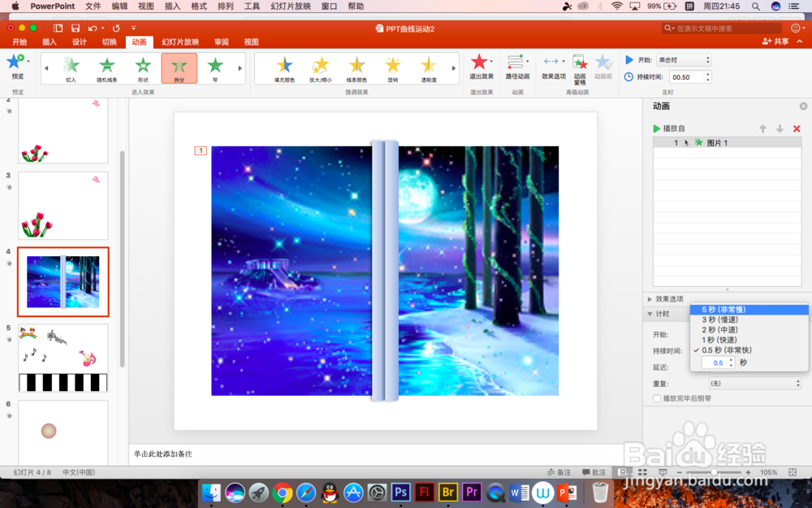Open quick access toolbar customize arrow
The image size is (812, 508).
click(134, 28)
